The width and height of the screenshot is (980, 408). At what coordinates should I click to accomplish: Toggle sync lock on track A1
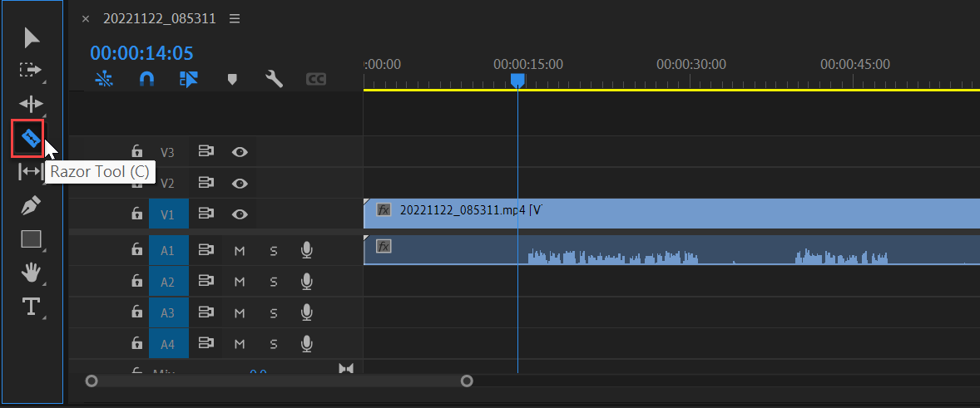click(x=205, y=250)
